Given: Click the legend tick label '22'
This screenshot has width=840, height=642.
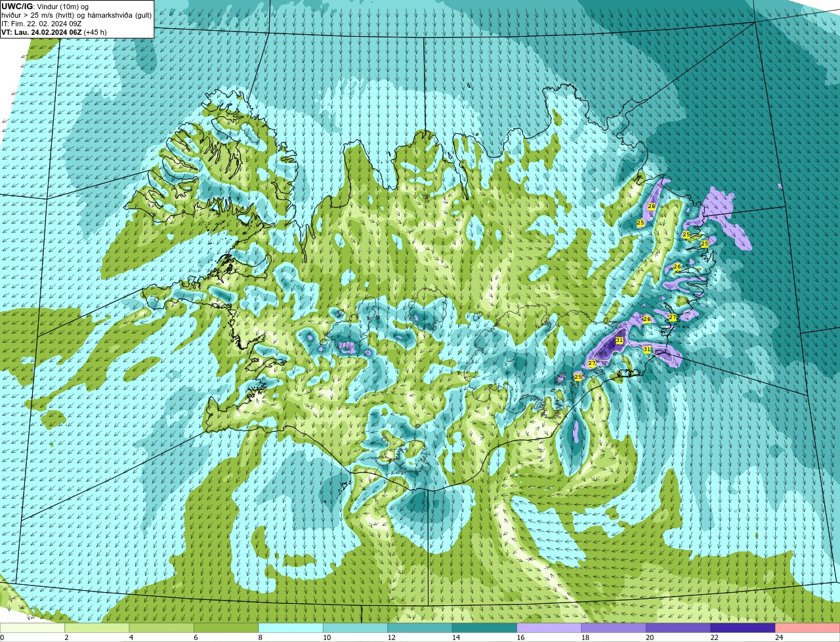Looking at the screenshot, I should click(x=715, y=637).
